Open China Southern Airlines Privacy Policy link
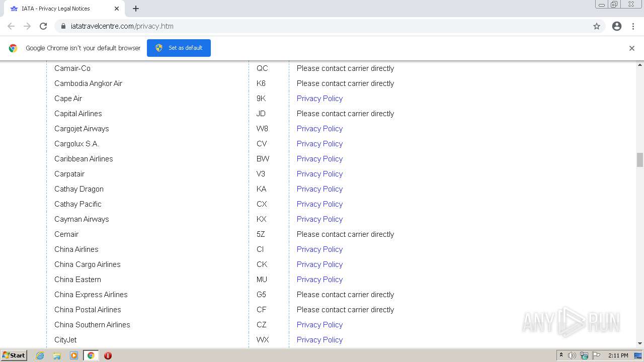The image size is (644, 362). coord(319,325)
